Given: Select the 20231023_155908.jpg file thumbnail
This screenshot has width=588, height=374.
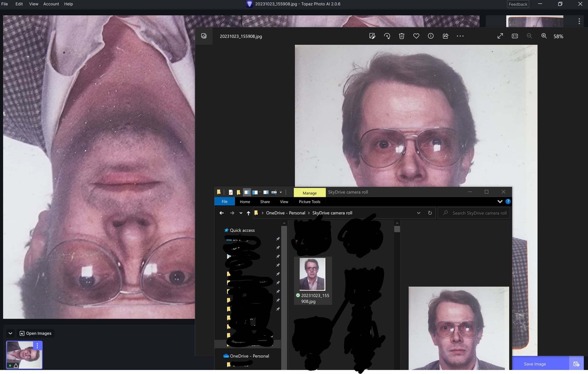Looking at the screenshot, I should [312, 274].
